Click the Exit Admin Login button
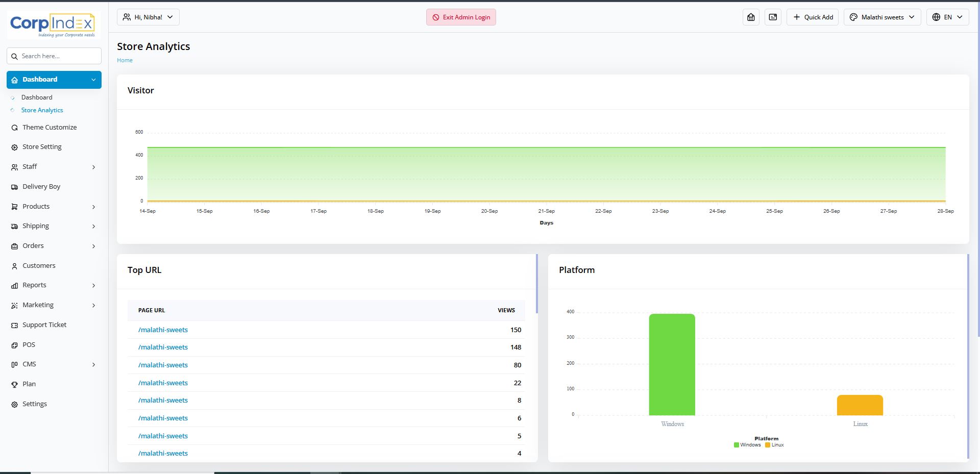Image resolution: width=980 pixels, height=474 pixels. tap(461, 17)
